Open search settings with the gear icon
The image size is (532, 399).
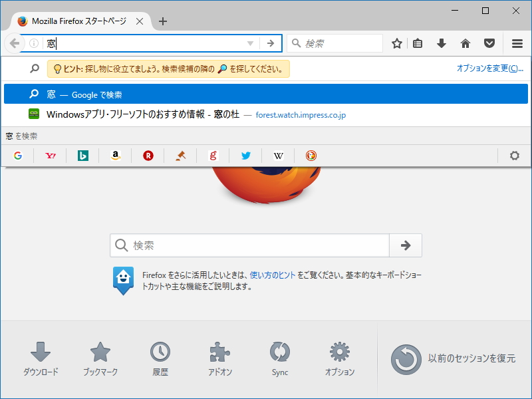(514, 156)
